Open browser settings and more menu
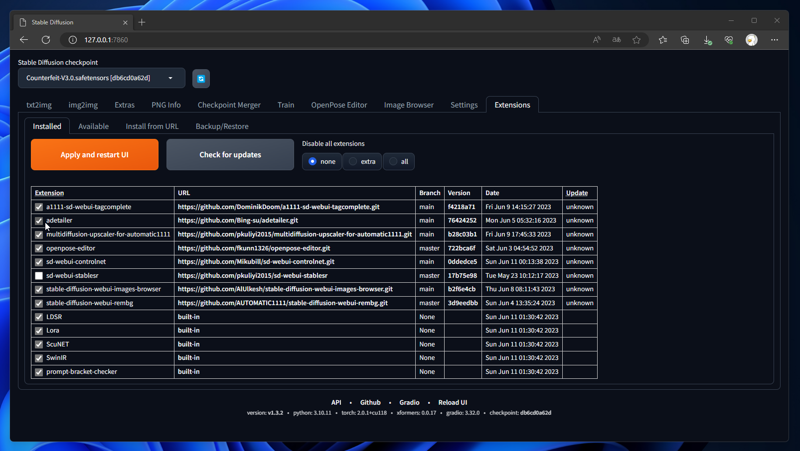 pos(774,40)
